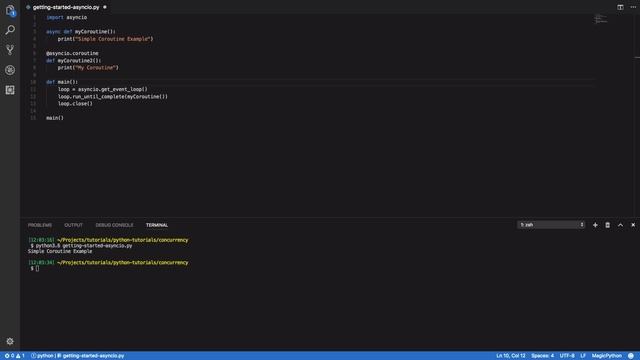Click the loop.run_until_complete line
This screenshot has width=640, height=360.
[x=113, y=97]
